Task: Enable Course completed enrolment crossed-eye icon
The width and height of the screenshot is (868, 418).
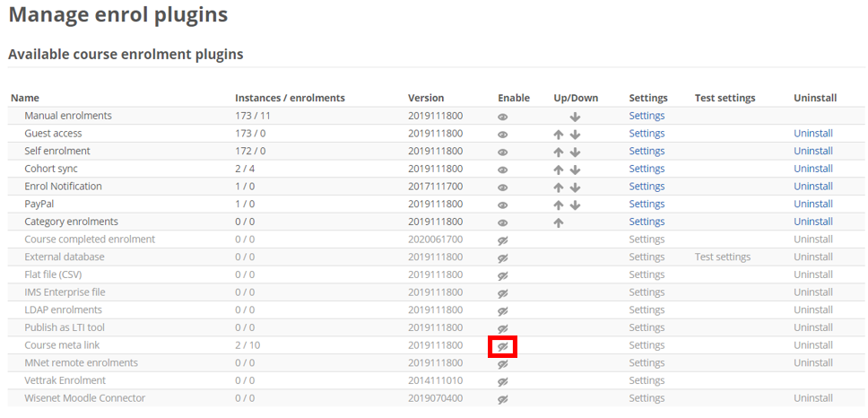Action: pyautogui.click(x=503, y=240)
